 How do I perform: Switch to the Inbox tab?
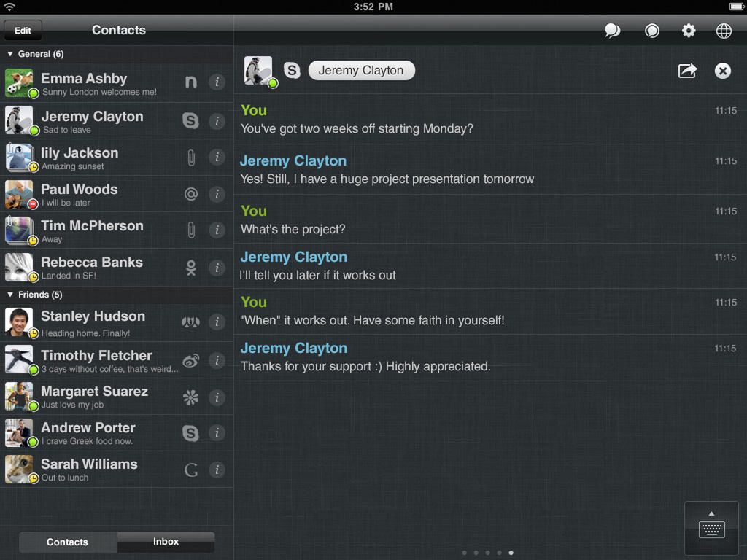point(166,542)
